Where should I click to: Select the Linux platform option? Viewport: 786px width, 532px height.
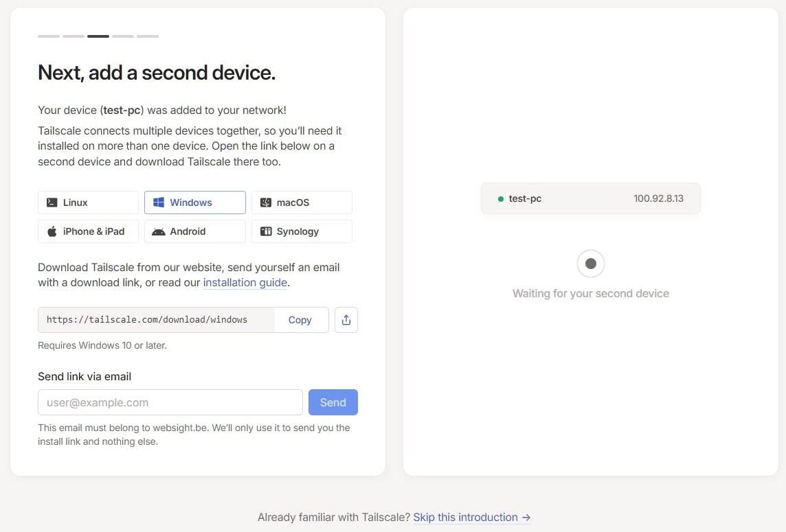coord(88,203)
